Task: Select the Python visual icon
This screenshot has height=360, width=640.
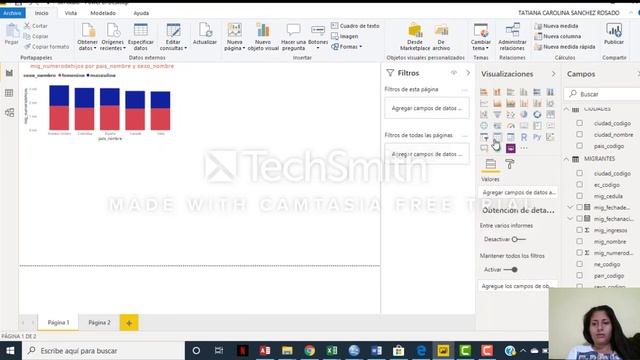Action: 537,137
